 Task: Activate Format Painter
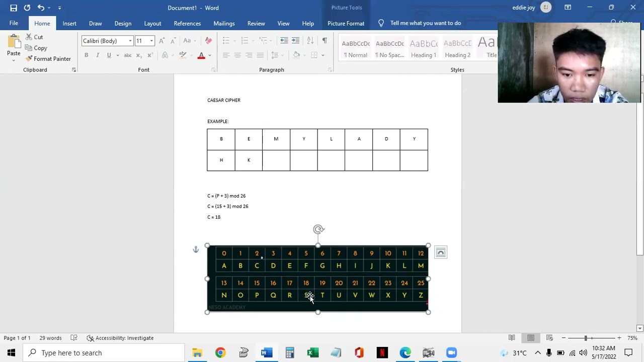tap(48, 59)
